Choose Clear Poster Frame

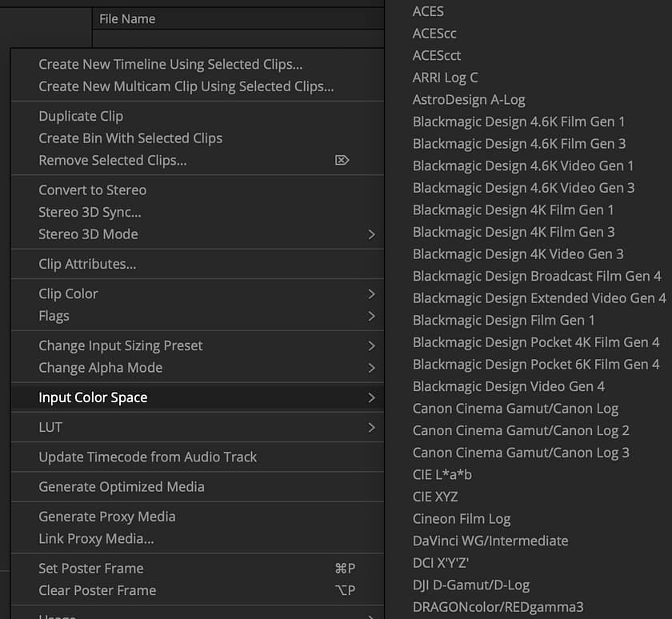coord(98,591)
